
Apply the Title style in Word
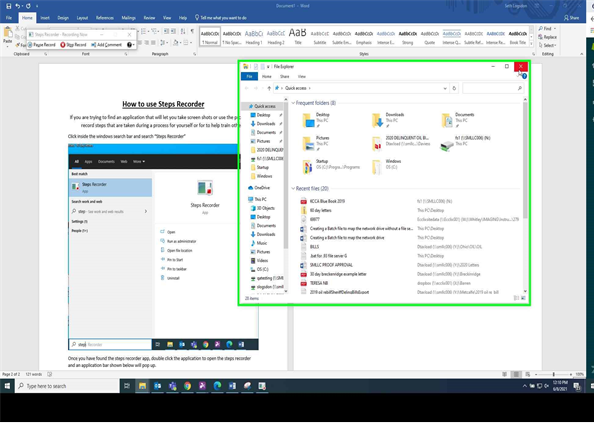[298, 37]
